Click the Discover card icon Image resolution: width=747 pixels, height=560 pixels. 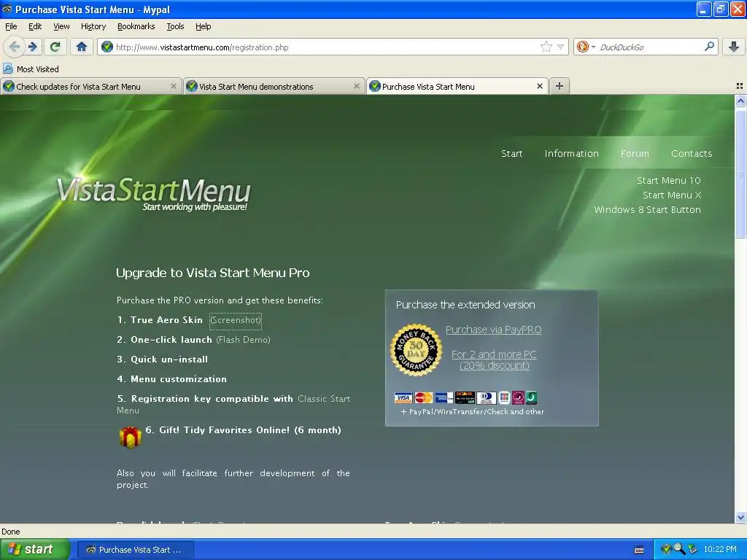click(x=465, y=397)
